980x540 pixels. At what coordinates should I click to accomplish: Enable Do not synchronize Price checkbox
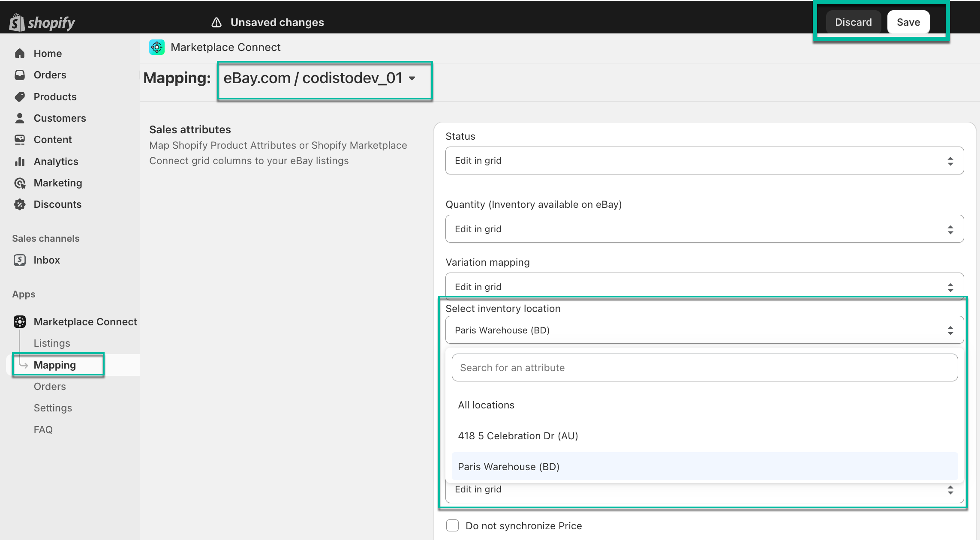452,526
